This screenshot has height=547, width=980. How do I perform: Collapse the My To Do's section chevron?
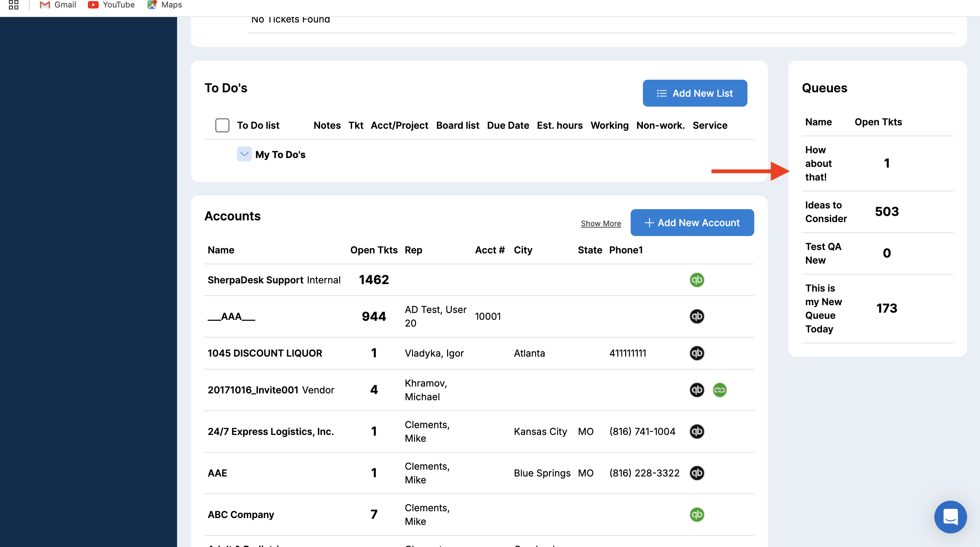(x=244, y=154)
